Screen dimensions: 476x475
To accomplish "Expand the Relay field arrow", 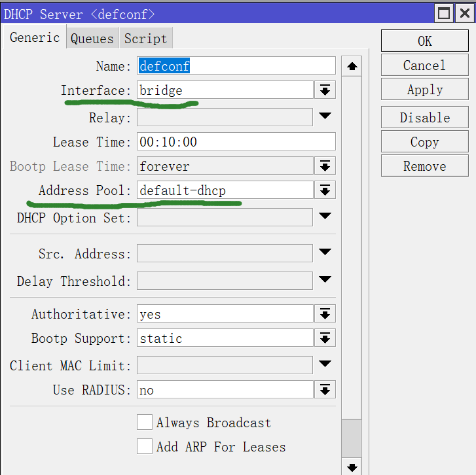I will pyautogui.click(x=325, y=116).
